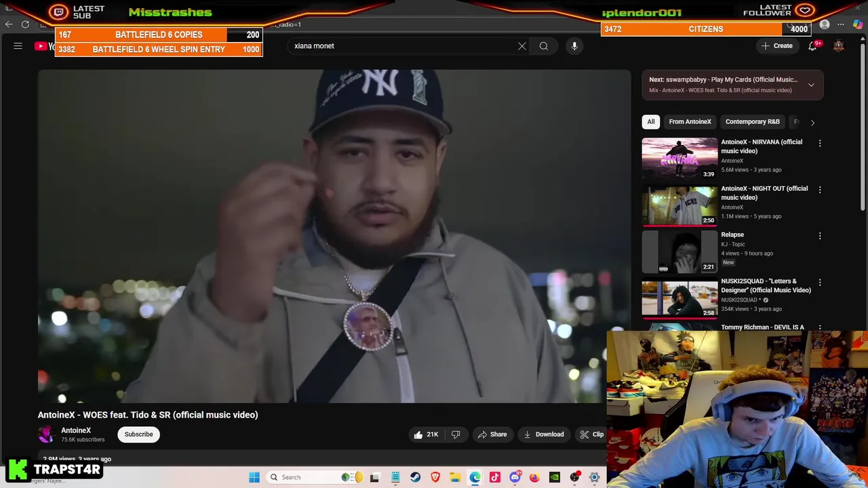The image size is (868, 488).
Task: Open the Letters & Designer video thumbnail
Action: pyautogui.click(x=679, y=297)
